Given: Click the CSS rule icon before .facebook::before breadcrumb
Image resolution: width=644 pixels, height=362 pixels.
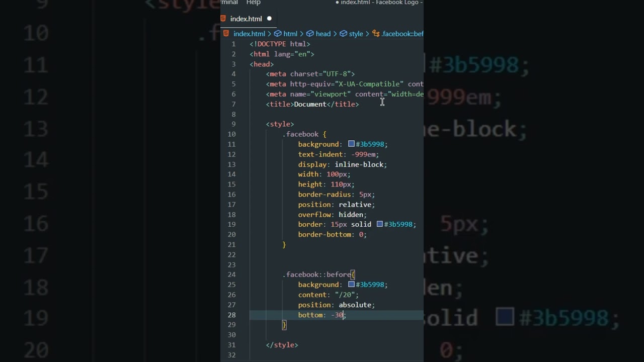Looking at the screenshot, I should [376, 34].
